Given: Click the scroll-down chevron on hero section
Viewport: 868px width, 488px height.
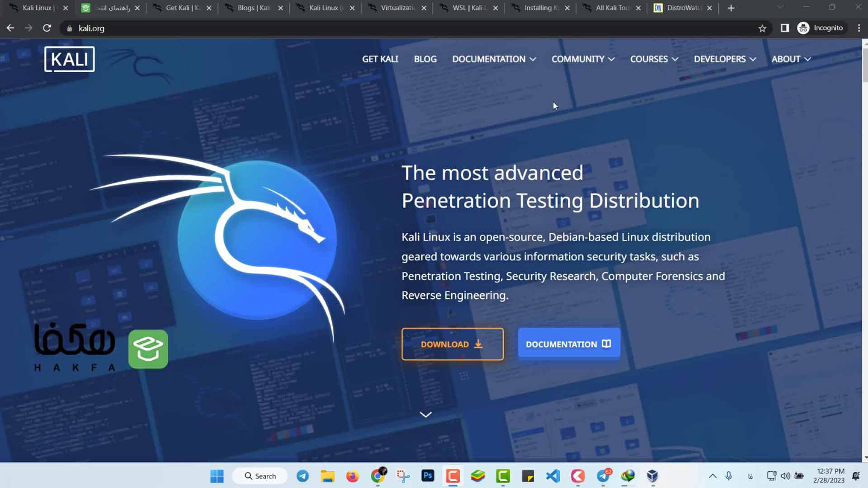Looking at the screenshot, I should pos(425,414).
